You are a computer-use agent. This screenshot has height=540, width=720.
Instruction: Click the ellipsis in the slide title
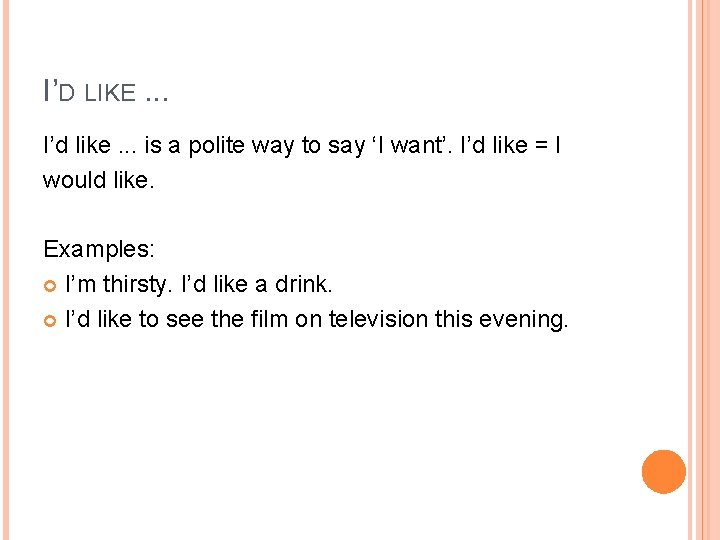tap(156, 96)
